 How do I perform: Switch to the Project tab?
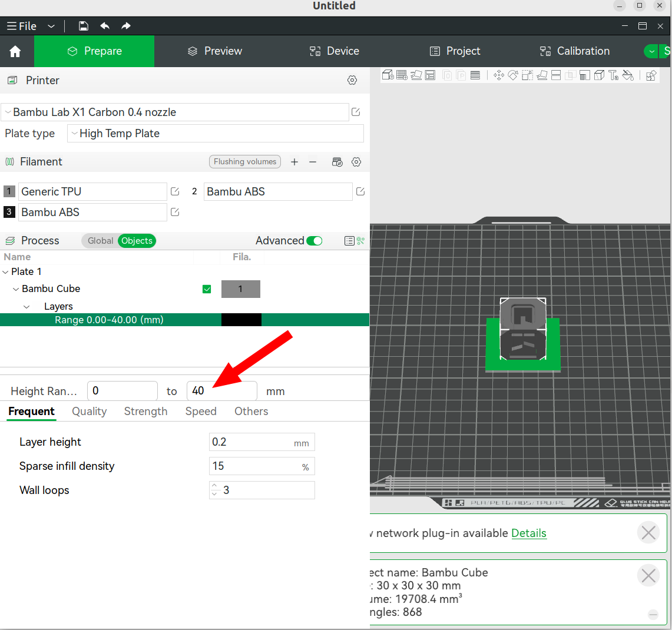pos(455,51)
